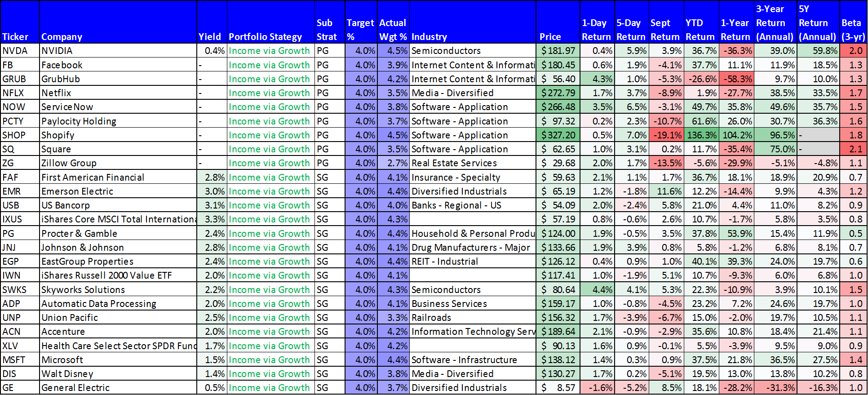Select the Zillow Group cell
Screen dimensions: 868x395
tap(118, 163)
